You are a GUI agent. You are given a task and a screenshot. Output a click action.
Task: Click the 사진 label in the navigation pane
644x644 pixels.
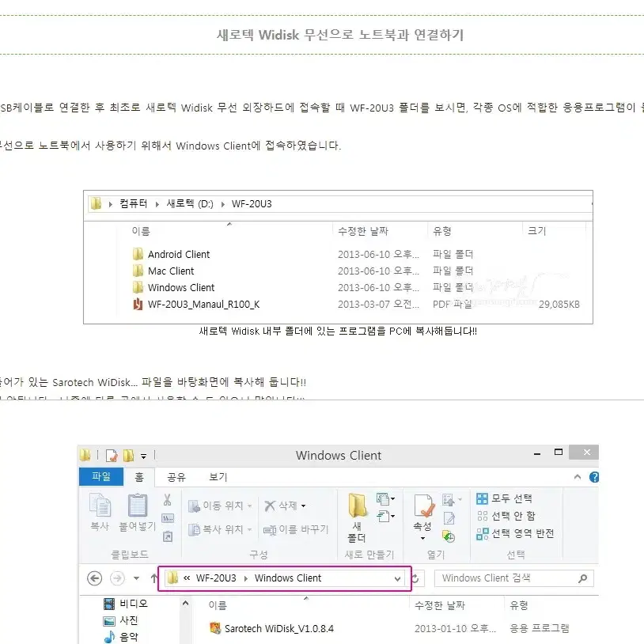[128, 620]
